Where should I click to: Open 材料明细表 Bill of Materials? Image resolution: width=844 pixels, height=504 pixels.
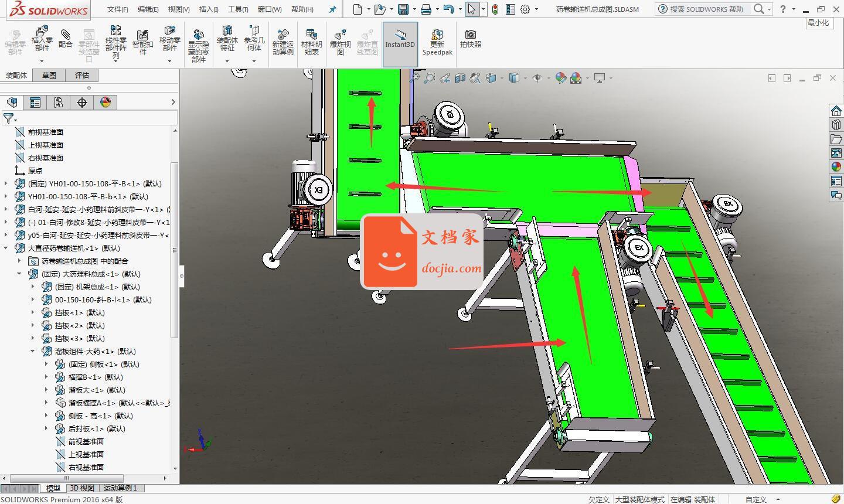(311, 42)
